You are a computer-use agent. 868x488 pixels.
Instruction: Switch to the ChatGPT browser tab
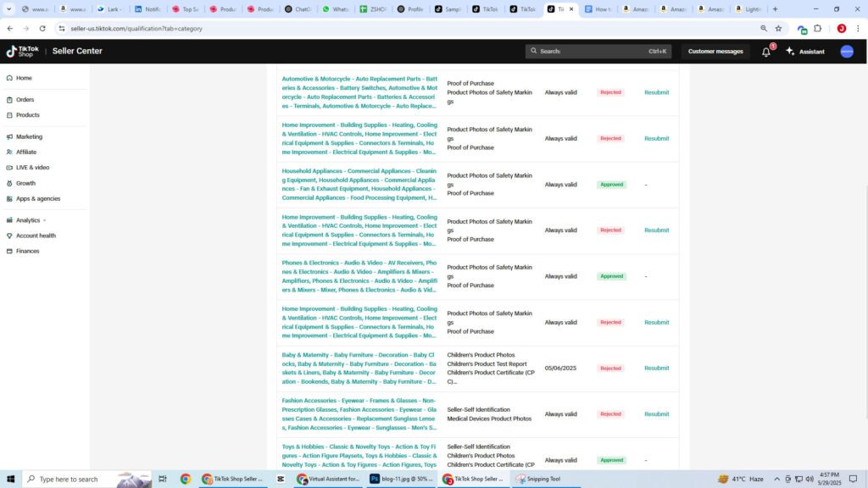298,8
